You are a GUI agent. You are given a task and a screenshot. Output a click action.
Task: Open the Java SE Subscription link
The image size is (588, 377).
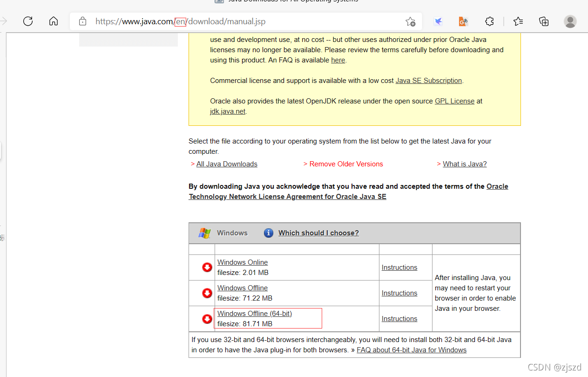429,81
